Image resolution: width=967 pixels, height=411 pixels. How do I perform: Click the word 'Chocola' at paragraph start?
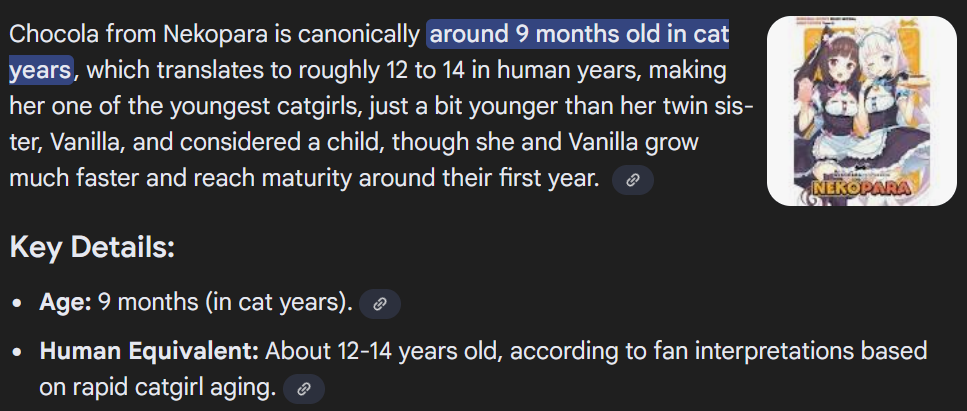[54, 35]
